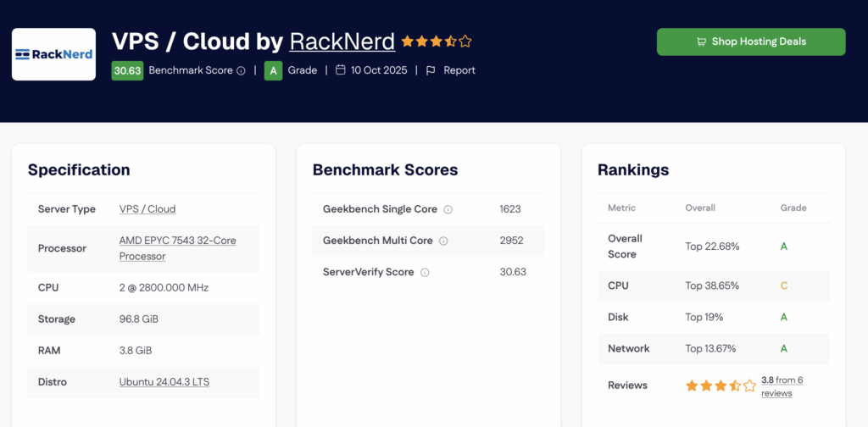Click the flag icon next to Report
Viewport: 868px width, 427px height.
click(431, 70)
